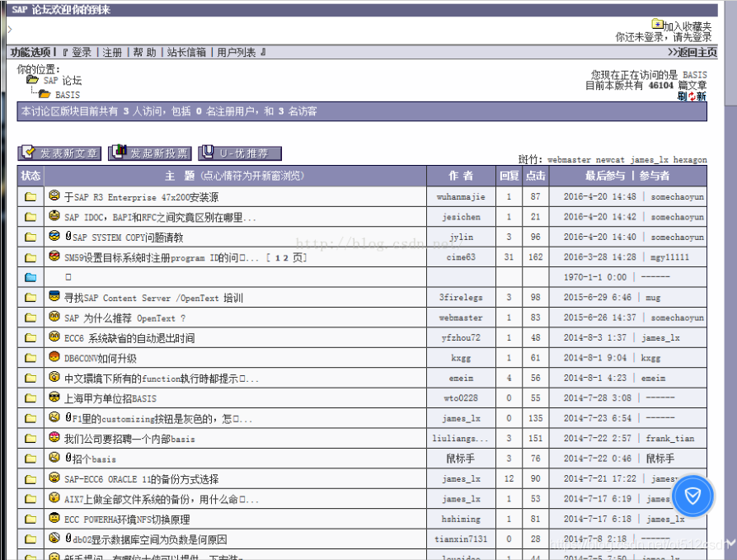The width and height of the screenshot is (737, 560).
Task: Click mood icon of ECC6 系统缺省 thread
Action: [x=54, y=336]
